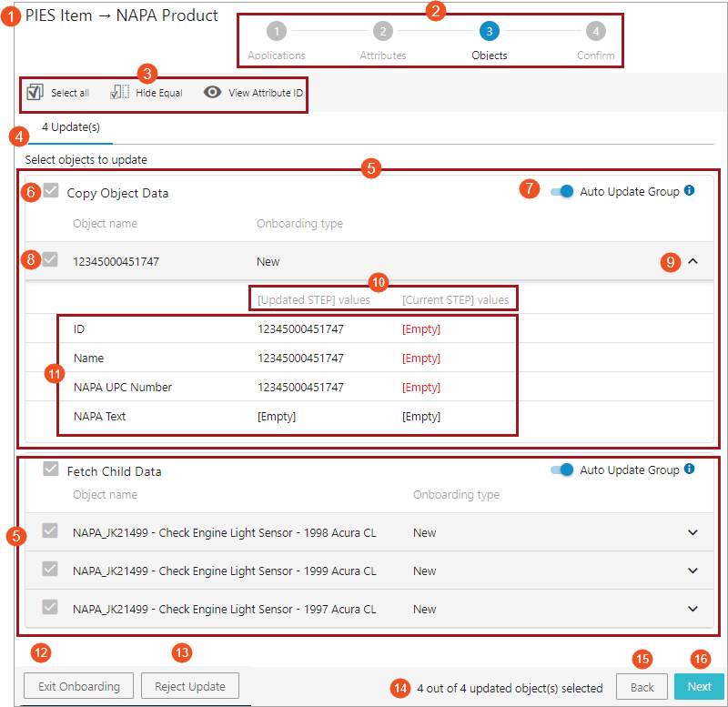
Task: Click the Name attribute row label
Action: pos(88,358)
